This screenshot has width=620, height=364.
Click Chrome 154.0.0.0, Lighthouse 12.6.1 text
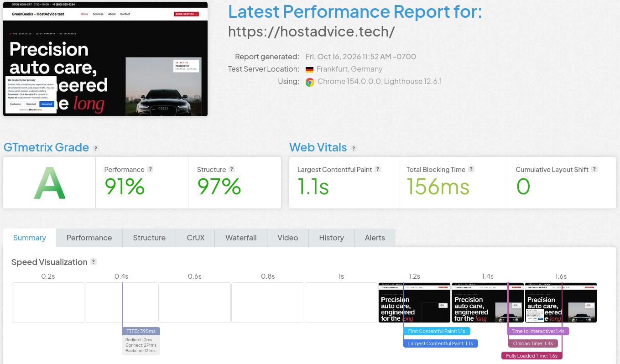point(380,82)
